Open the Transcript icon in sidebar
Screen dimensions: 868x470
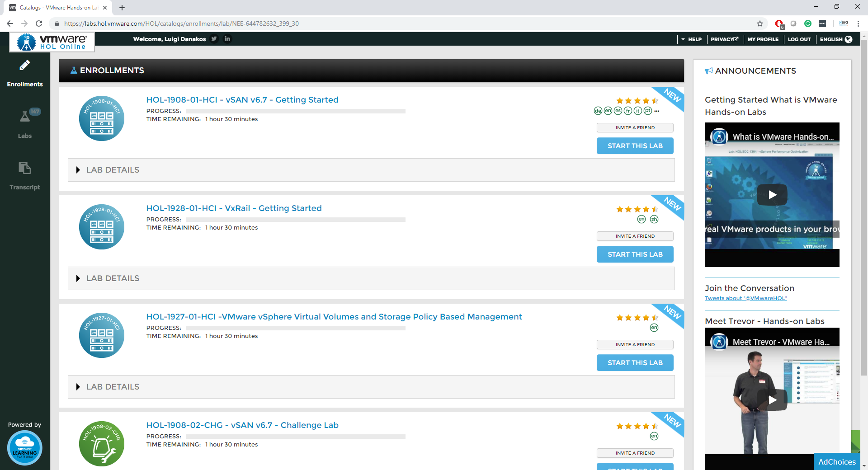click(x=25, y=169)
